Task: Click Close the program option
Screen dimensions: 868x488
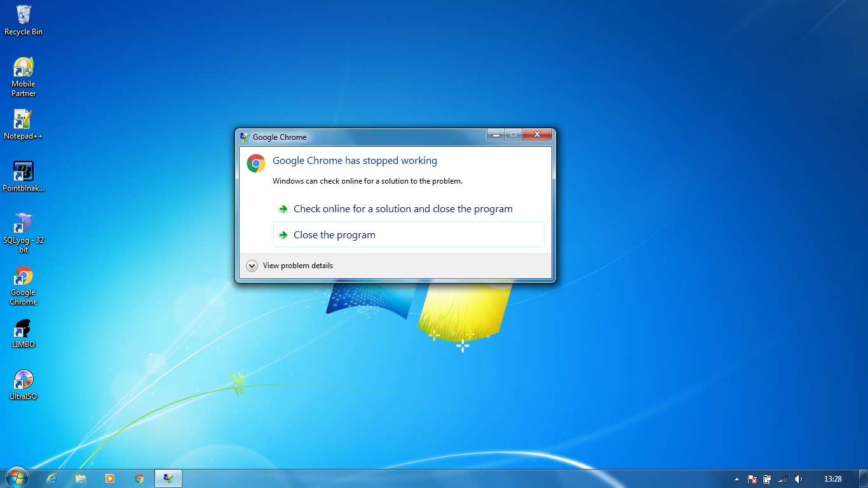Action: pos(409,234)
